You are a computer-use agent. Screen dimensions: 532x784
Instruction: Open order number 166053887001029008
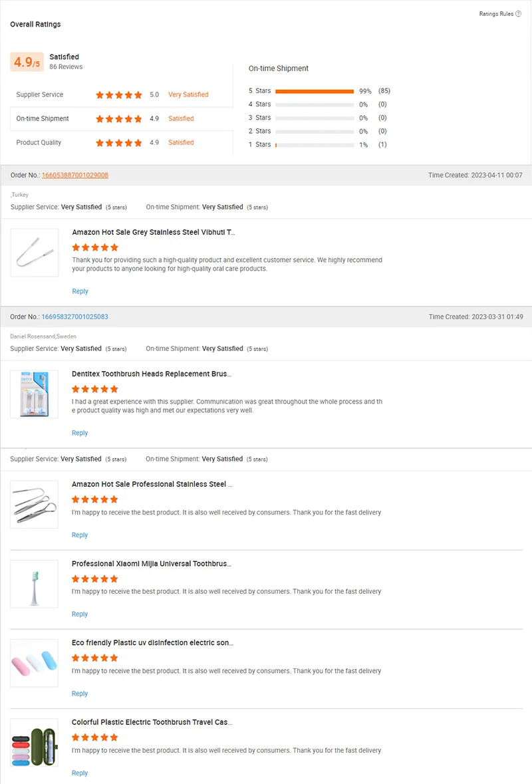74,176
